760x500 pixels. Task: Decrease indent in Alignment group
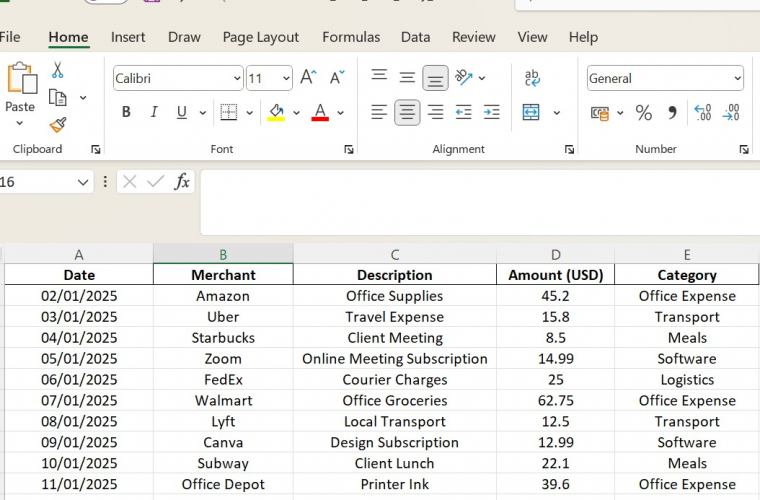click(x=463, y=112)
